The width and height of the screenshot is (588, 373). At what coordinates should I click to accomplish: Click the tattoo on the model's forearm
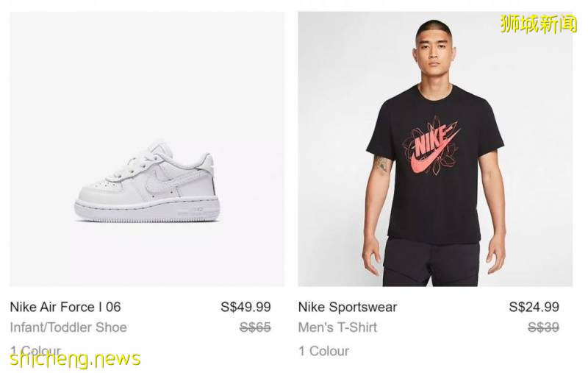(x=381, y=163)
